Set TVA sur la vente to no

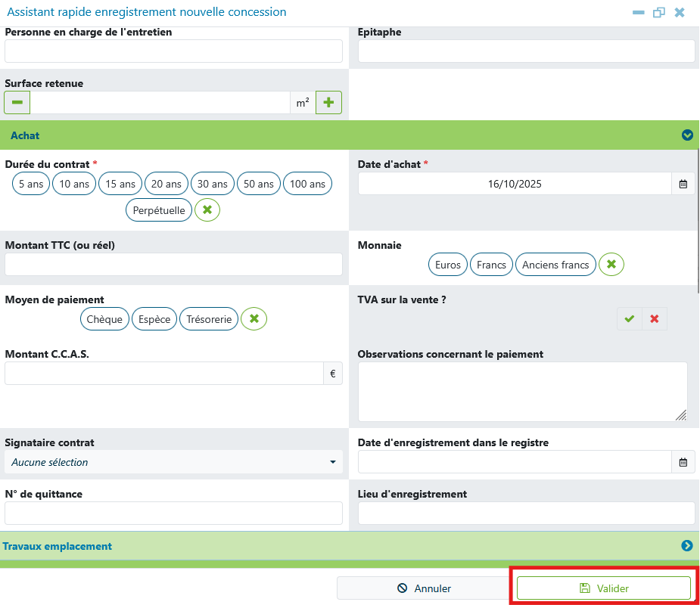point(655,318)
